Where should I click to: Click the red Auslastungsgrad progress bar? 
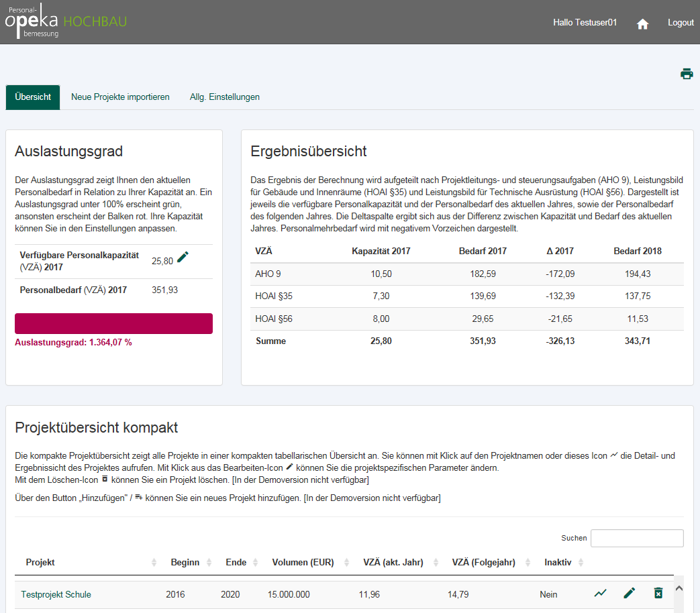(x=113, y=323)
